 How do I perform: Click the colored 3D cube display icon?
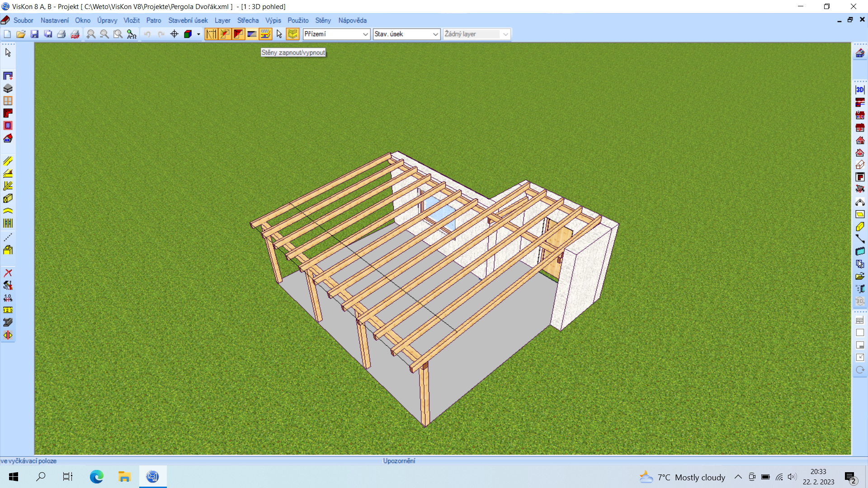click(188, 34)
